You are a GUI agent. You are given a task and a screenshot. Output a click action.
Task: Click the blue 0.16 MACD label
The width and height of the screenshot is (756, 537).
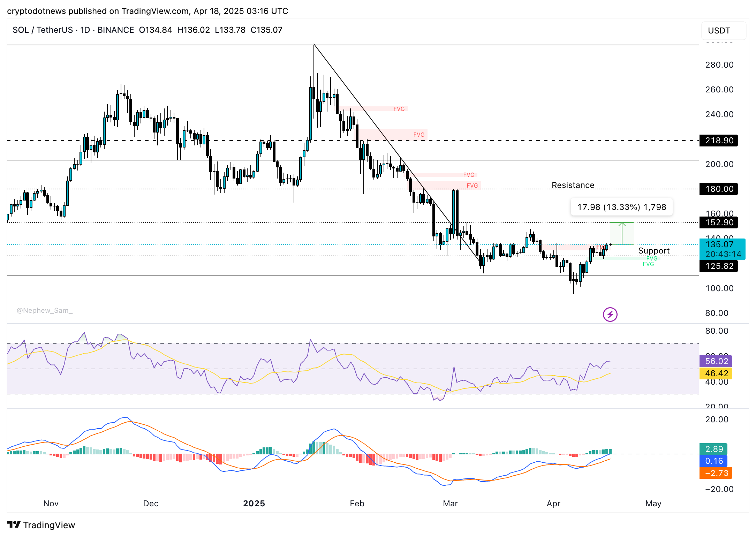[713, 461]
